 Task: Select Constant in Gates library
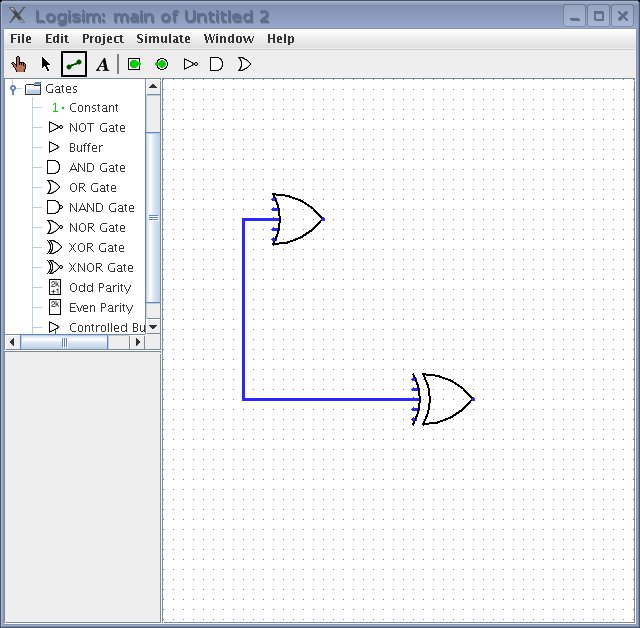pos(93,108)
